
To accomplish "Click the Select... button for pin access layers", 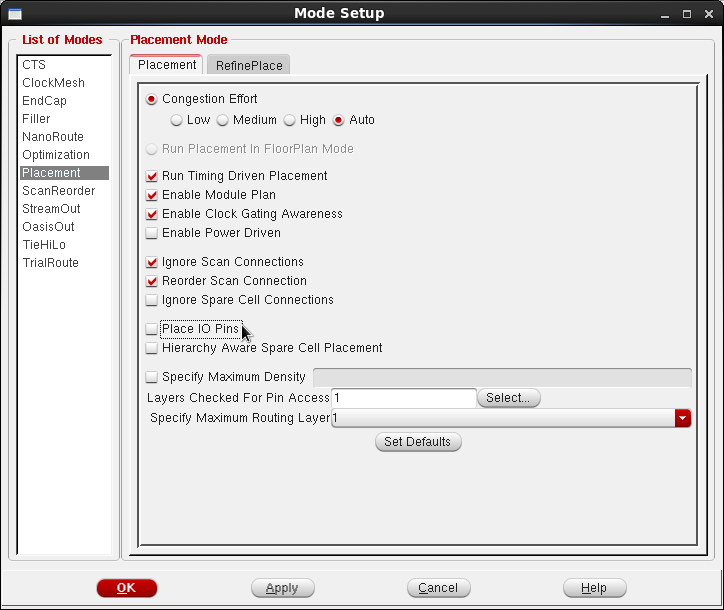I will point(508,398).
